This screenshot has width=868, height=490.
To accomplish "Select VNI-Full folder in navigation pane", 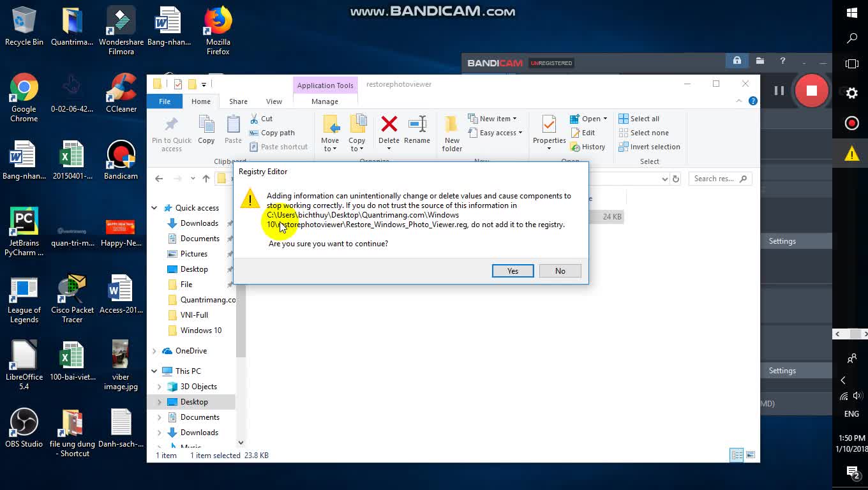I will [195, 315].
